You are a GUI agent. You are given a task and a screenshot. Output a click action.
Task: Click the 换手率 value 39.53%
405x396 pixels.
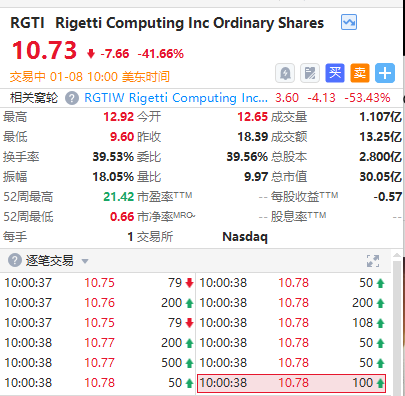[x=113, y=157]
